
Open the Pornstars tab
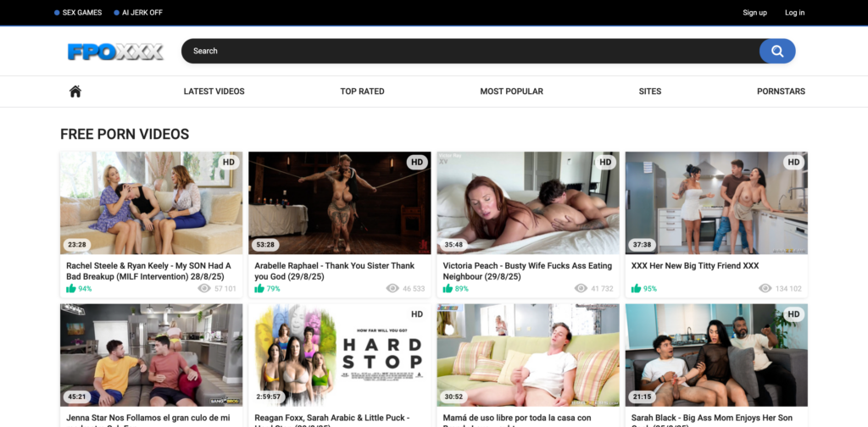[x=781, y=91]
